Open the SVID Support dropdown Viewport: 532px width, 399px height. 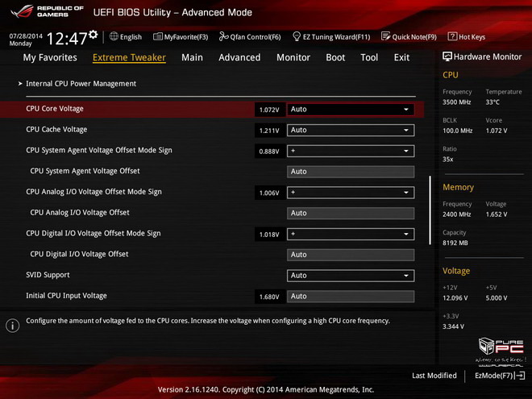351,276
